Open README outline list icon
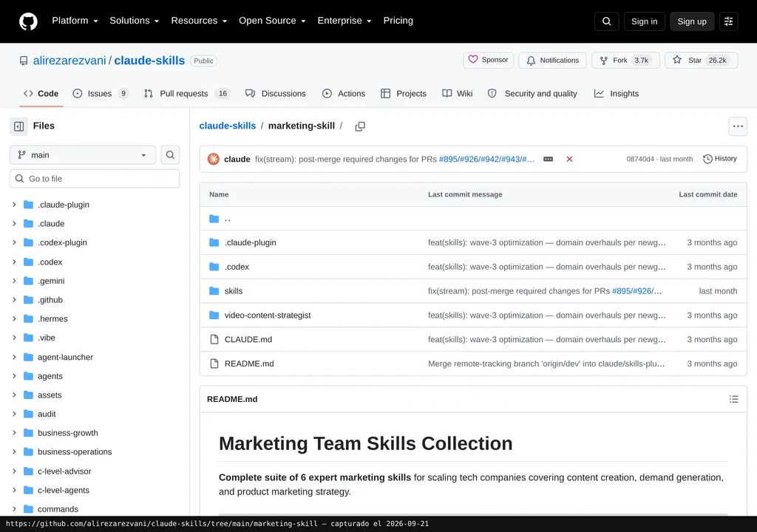This screenshot has height=532, width=757. click(733, 399)
